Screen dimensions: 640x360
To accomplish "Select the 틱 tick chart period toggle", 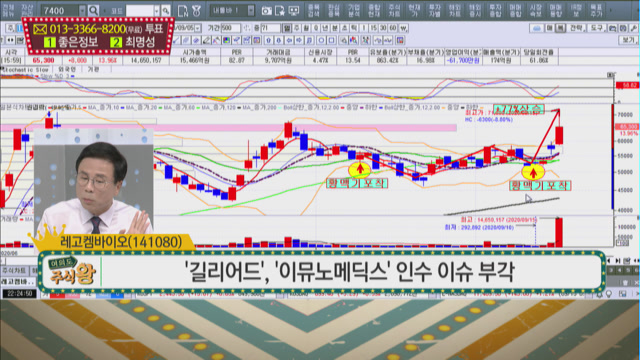I will 353,28.
